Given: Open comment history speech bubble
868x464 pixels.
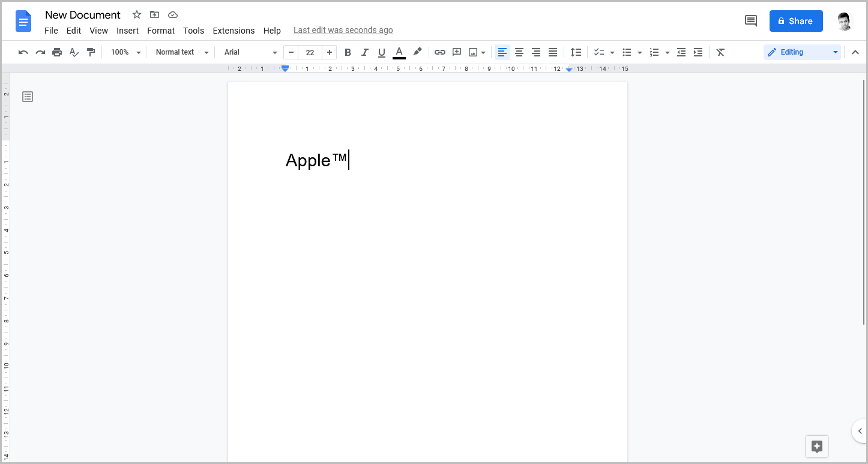Looking at the screenshot, I should tap(751, 21).
